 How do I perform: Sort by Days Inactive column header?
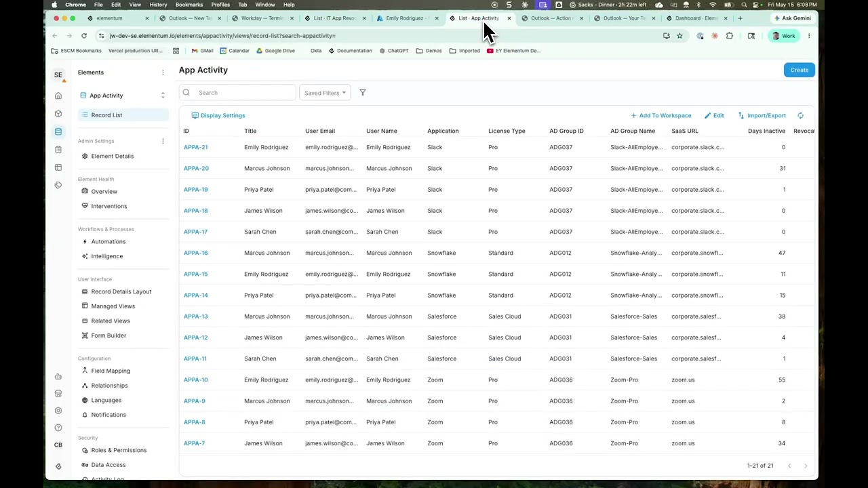click(x=766, y=131)
